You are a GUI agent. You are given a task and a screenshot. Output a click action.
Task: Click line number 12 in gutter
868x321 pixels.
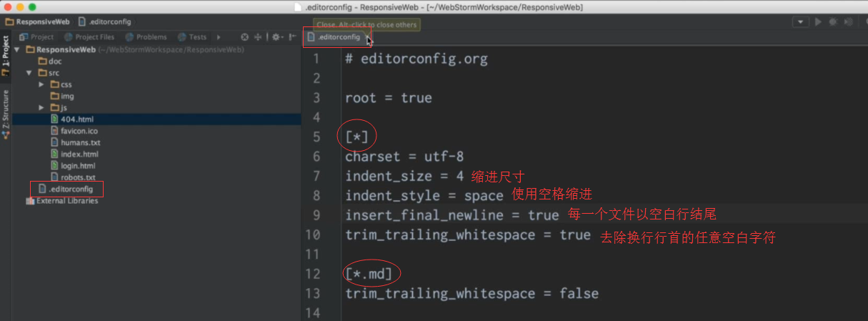[313, 274]
